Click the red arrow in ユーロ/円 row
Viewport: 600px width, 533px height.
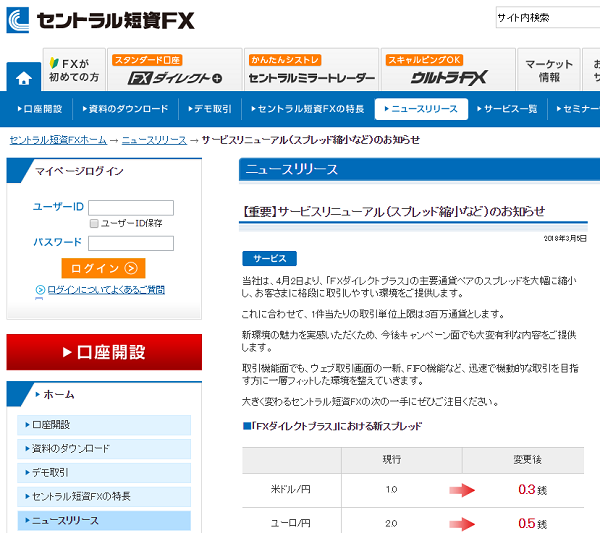(x=462, y=523)
